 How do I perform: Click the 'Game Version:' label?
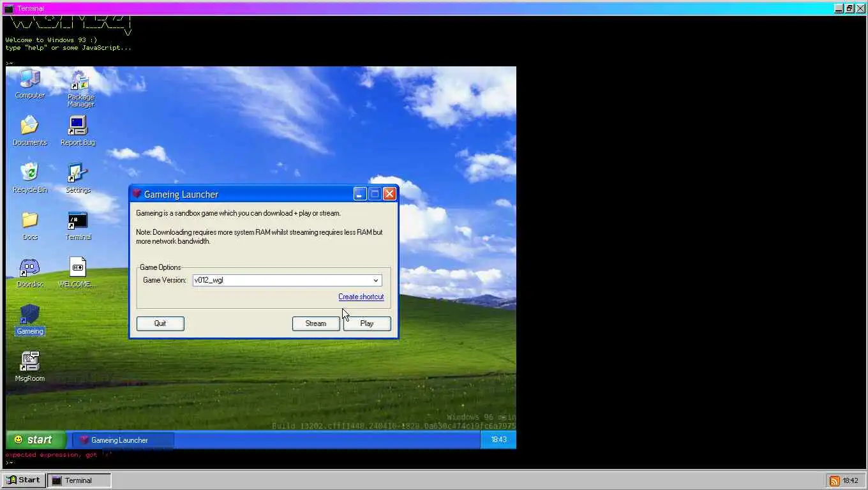pyautogui.click(x=164, y=280)
